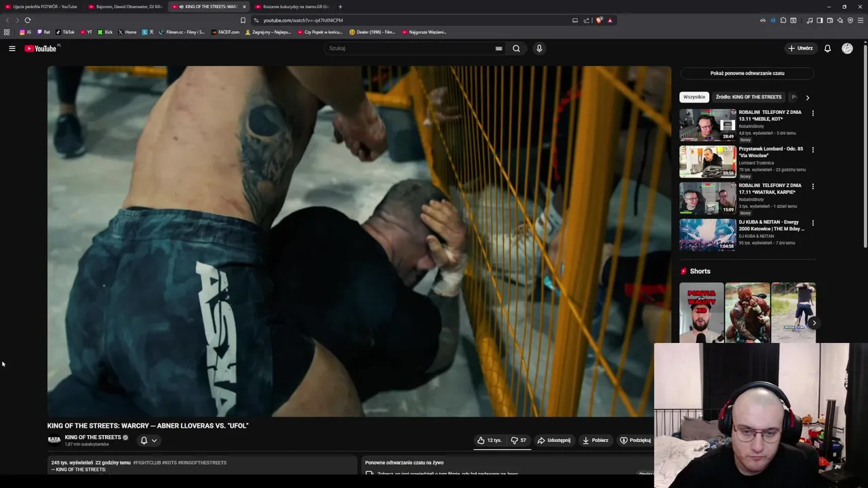Open the X Home bookmark
The height and width of the screenshot is (488, 868).
tap(127, 32)
